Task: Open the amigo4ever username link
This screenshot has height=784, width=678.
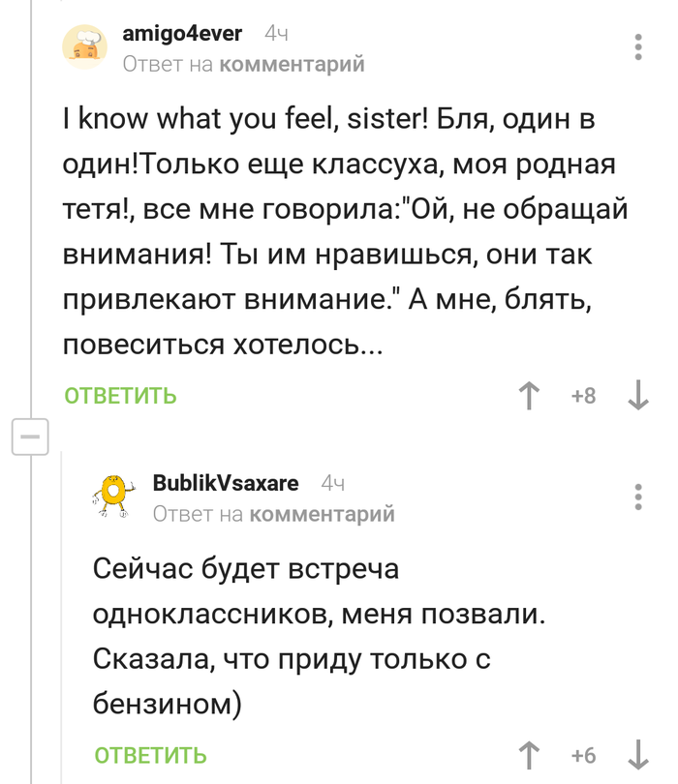Action: [183, 35]
